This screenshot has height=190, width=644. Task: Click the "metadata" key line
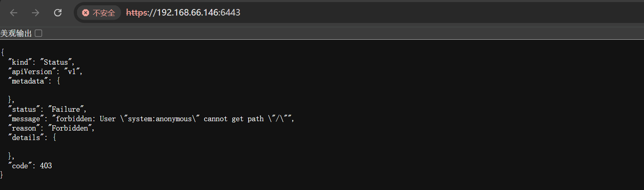(x=34, y=81)
